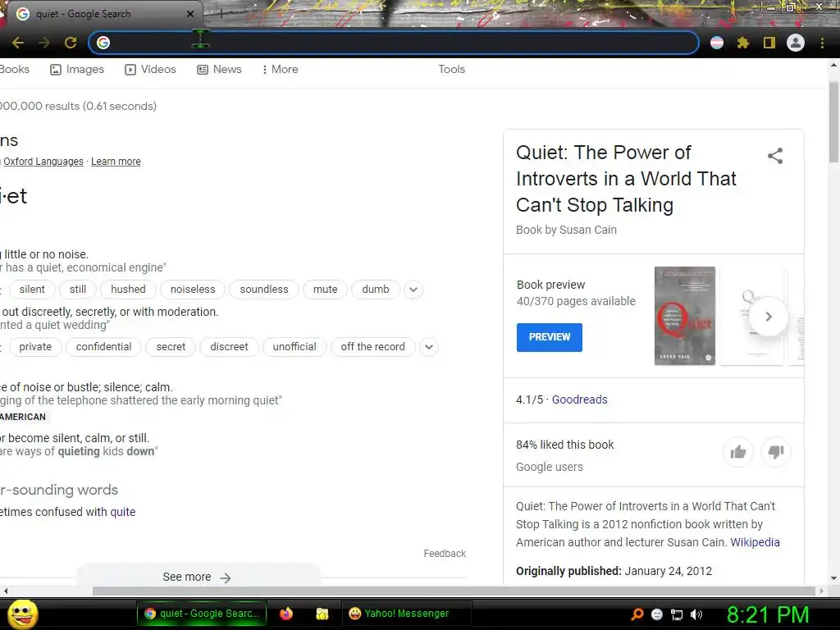Viewport: 840px width, 630px height.
Task: Click the scroll down arrow on vertical scrollbar
Action: 833,578
